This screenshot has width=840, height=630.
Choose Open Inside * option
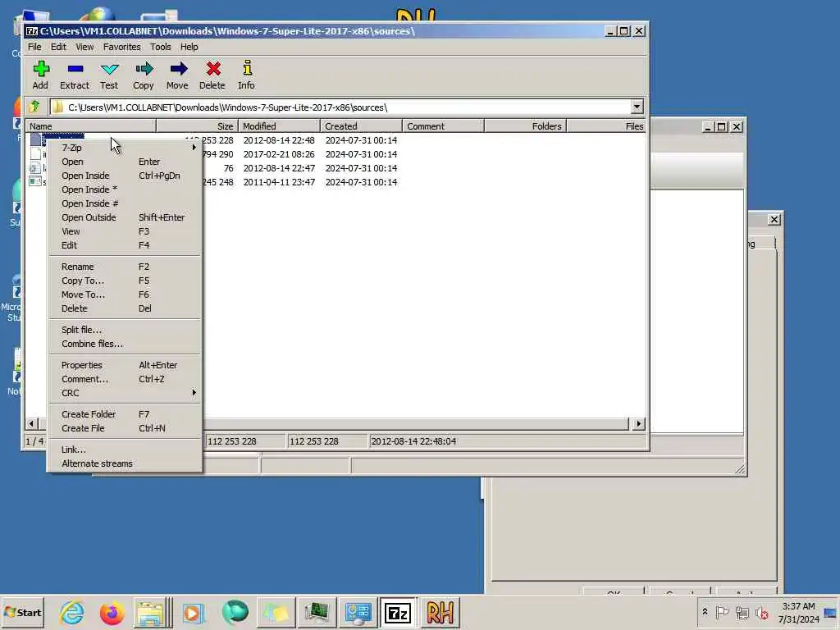tap(126, 189)
